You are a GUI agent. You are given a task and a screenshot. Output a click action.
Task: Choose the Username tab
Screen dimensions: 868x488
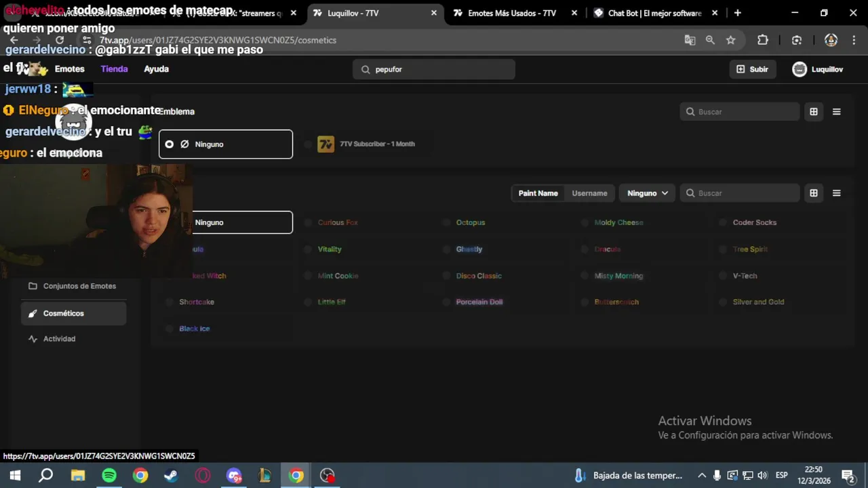click(589, 193)
